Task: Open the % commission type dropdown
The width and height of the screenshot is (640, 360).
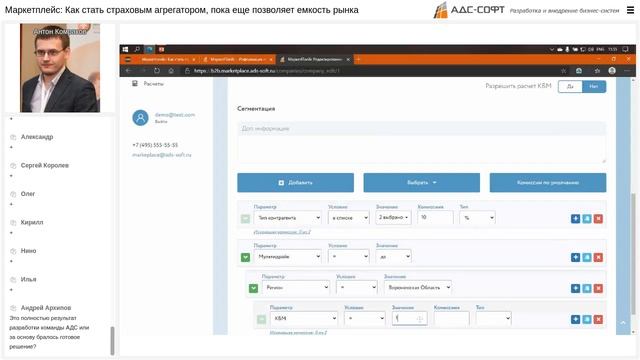Action: pos(478,218)
